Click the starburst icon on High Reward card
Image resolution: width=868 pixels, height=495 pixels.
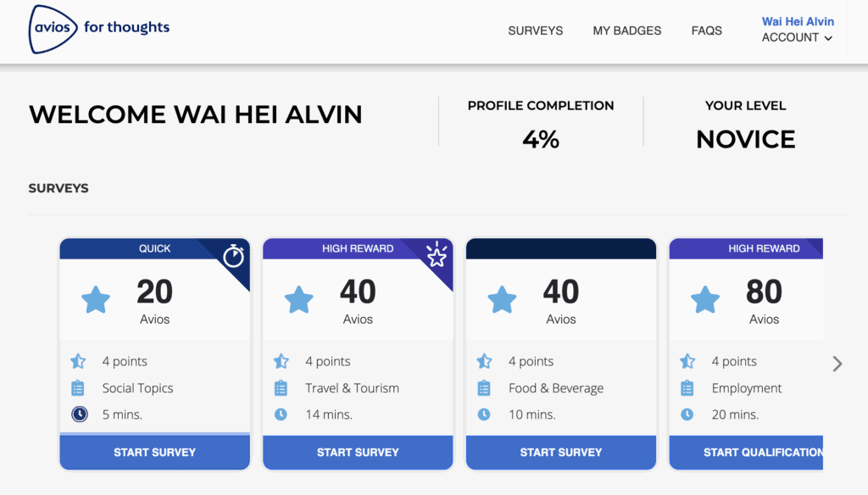(x=437, y=255)
